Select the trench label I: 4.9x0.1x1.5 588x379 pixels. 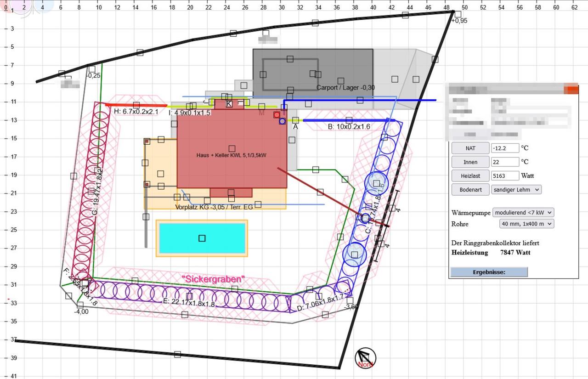click(189, 113)
